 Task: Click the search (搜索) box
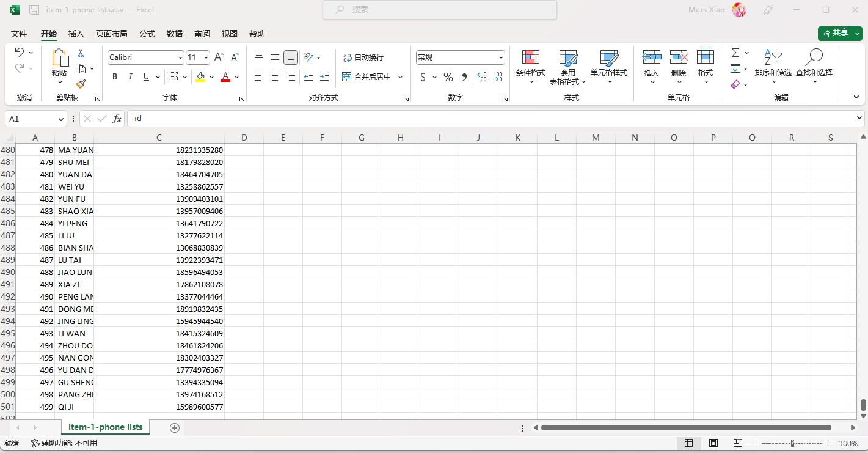pyautogui.click(x=440, y=10)
